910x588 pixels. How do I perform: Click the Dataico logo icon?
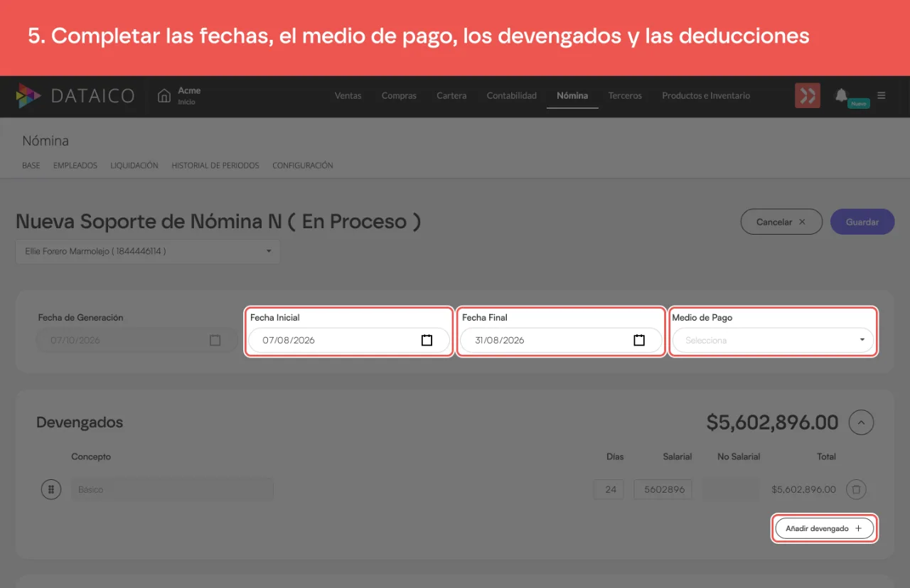pos(28,96)
